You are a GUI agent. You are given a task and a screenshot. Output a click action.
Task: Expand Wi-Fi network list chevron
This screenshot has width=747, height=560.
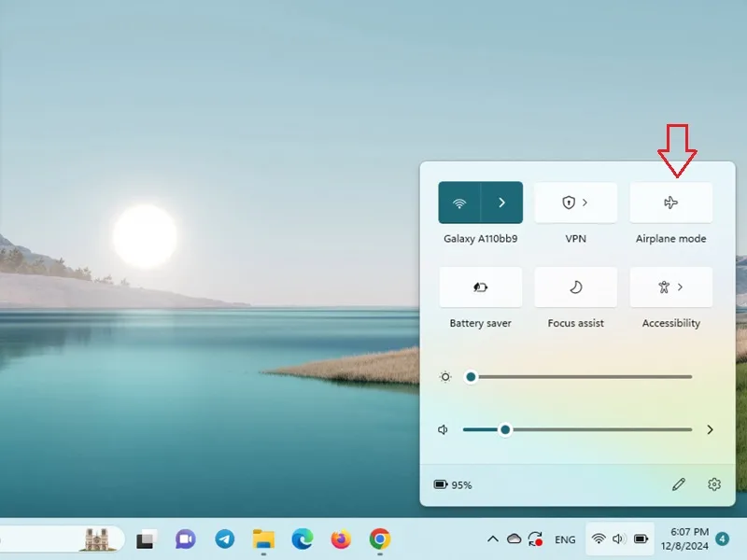coord(501,203)
